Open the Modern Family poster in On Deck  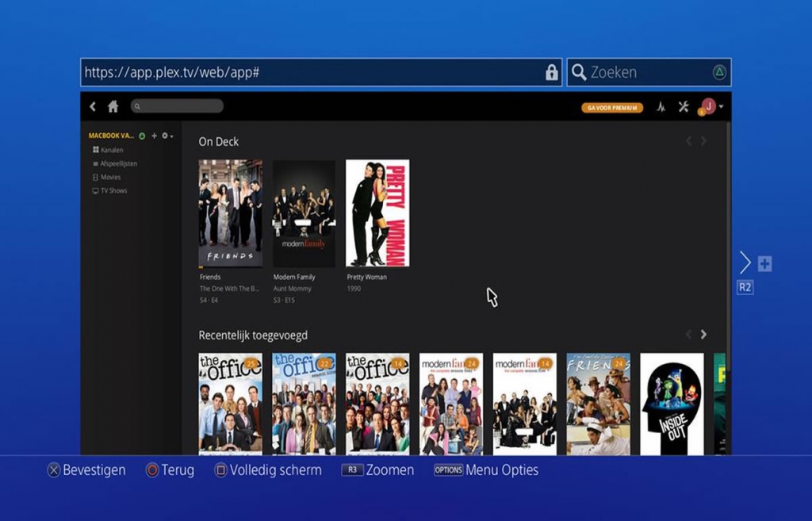(304, 213)
